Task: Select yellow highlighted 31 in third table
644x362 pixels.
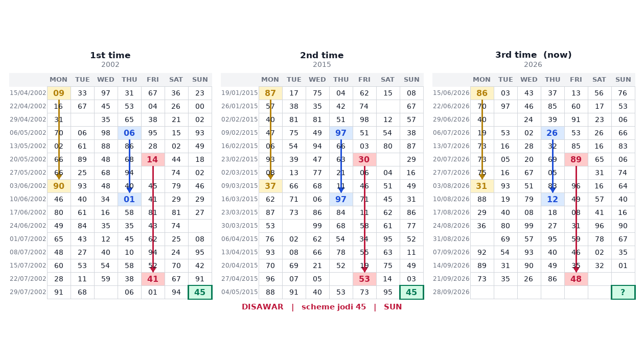Action: pos(482,186)
